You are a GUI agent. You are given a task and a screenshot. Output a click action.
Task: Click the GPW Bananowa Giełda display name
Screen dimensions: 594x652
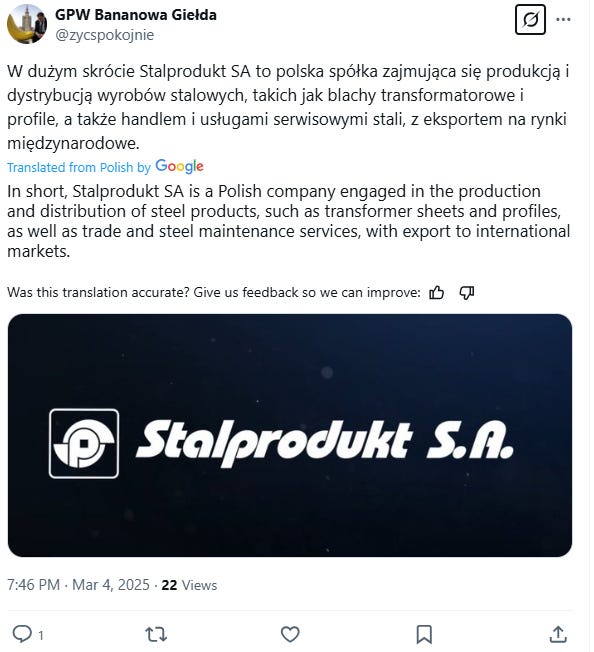click(x=136, y=15)
